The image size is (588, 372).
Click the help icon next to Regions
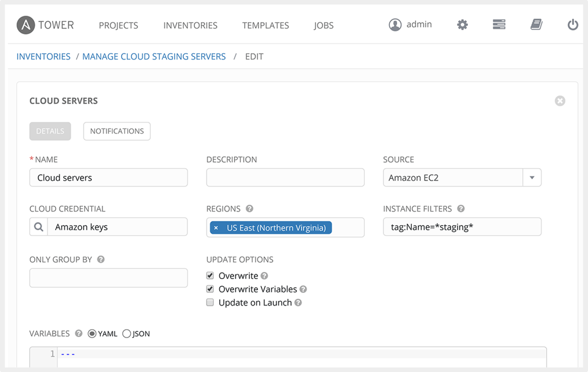[250, 209]
